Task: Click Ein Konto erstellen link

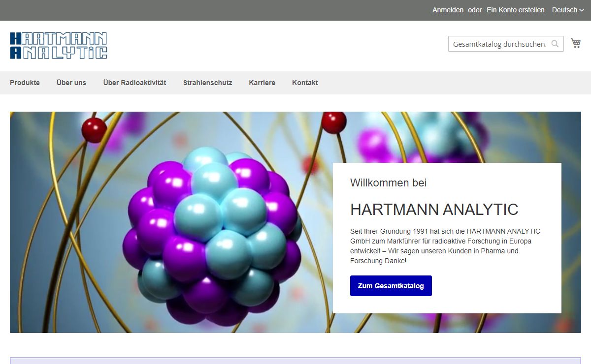Action: 516,10
